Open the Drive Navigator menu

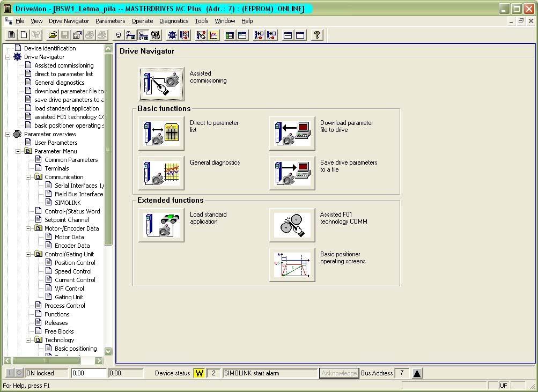coord(69,21)
